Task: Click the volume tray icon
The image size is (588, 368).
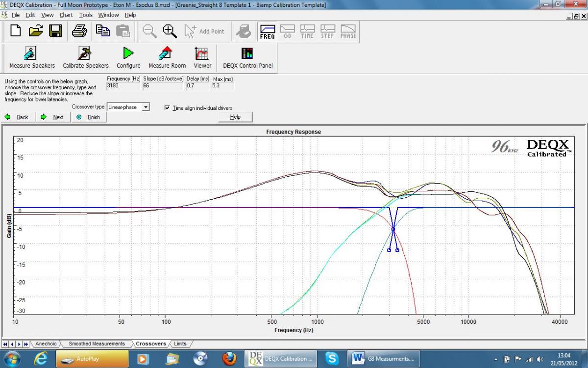Action: click(540, 359)
